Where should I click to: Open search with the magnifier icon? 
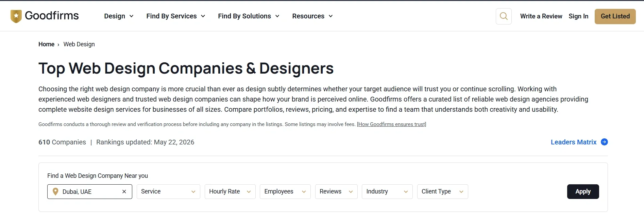pyautogui.click(x=504, y=16)
